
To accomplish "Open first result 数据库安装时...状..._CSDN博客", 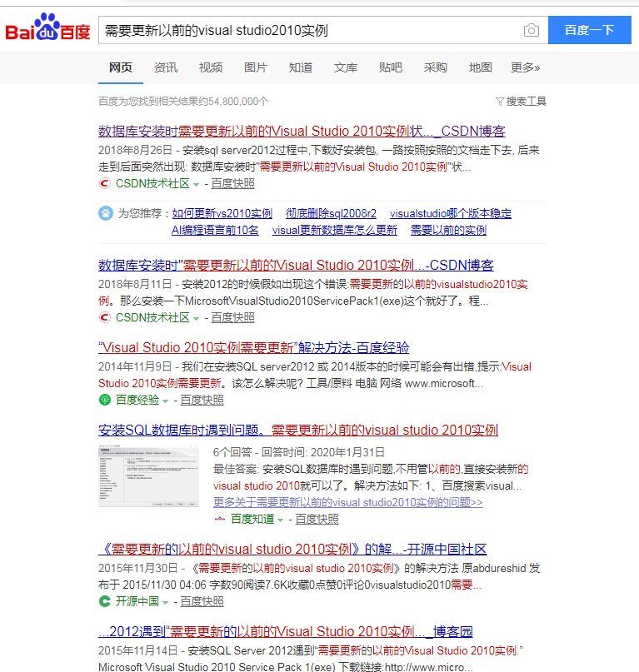I will click(302, 131).
